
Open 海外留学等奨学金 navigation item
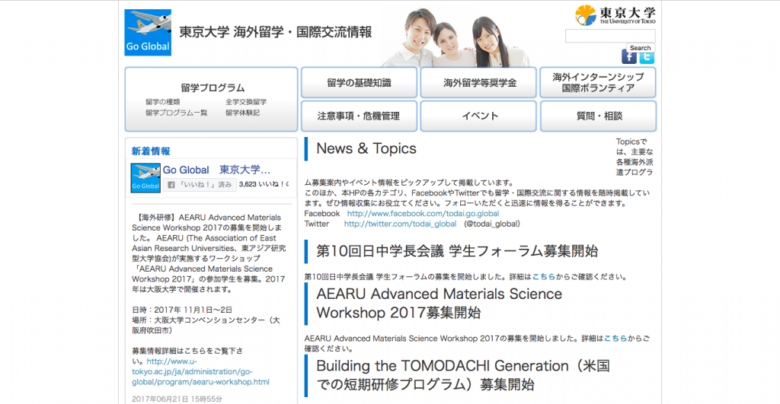pyautogui.click(x=479, y=82)
